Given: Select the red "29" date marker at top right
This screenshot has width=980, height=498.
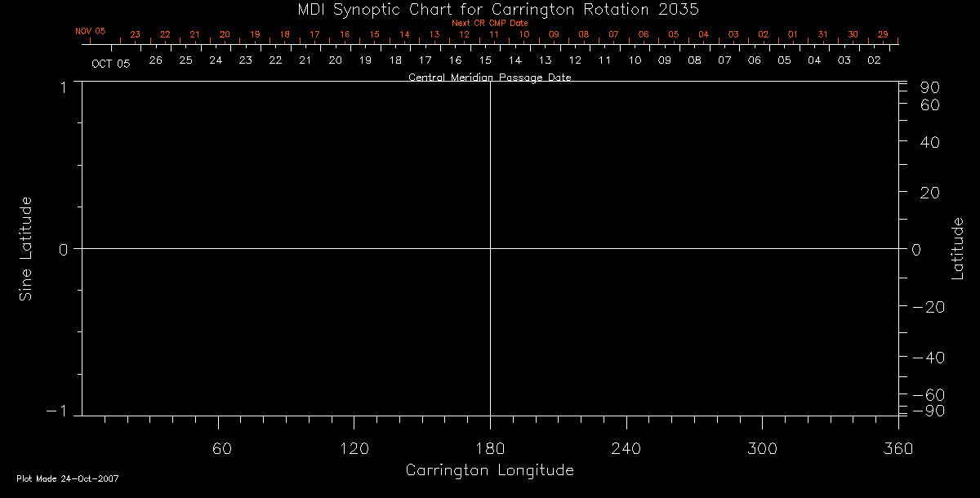Looking at the screenshot, I should click(883, 34).
